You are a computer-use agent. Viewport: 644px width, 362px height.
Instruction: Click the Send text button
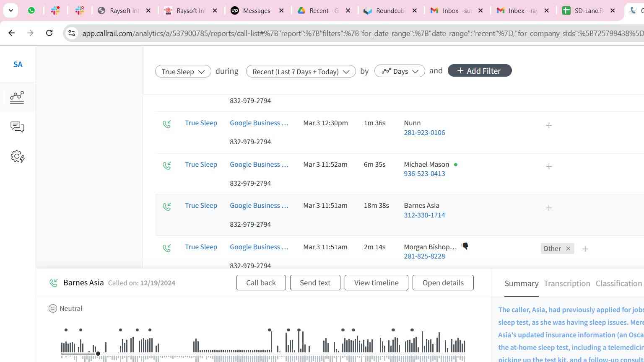[315, 283]
